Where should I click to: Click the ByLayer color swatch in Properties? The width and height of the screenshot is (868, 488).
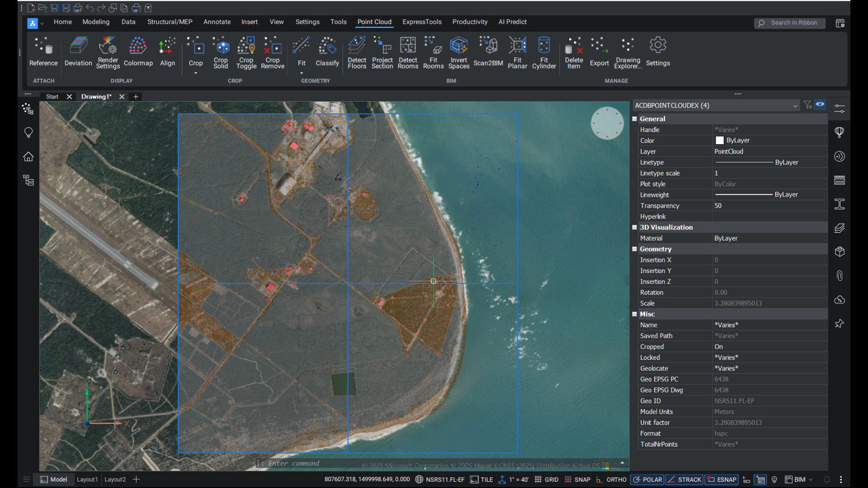point(720,140)
